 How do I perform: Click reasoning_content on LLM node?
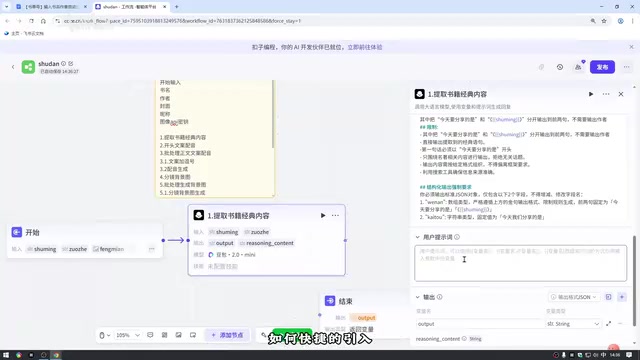point(267,243)
